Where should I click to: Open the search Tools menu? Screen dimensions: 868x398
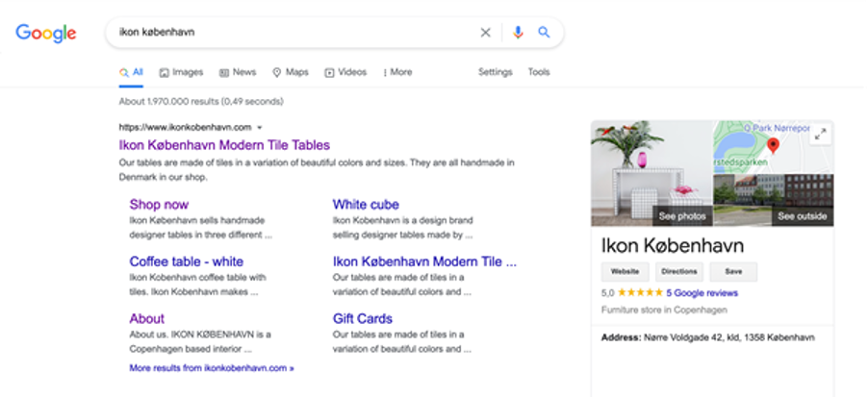point(539,72)
